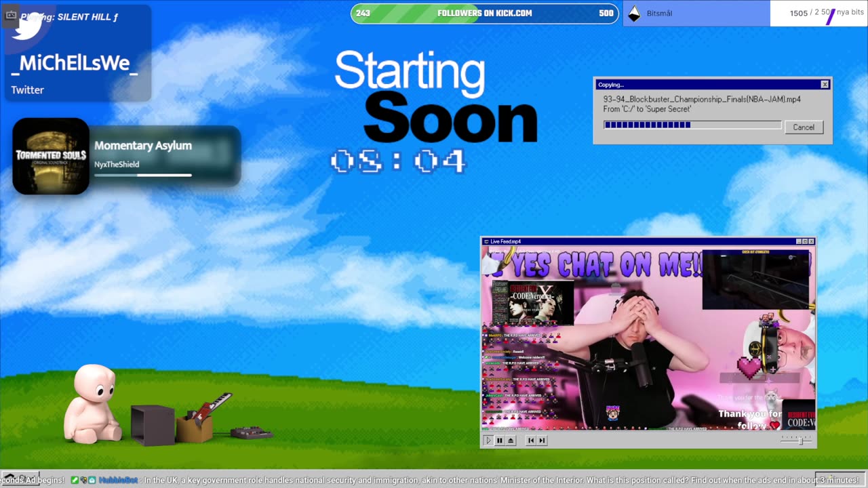Viewport: 868px width, 488px height.
Task: Click the Code: Veronica X cover in the live feed
Action: coord(532,302)
